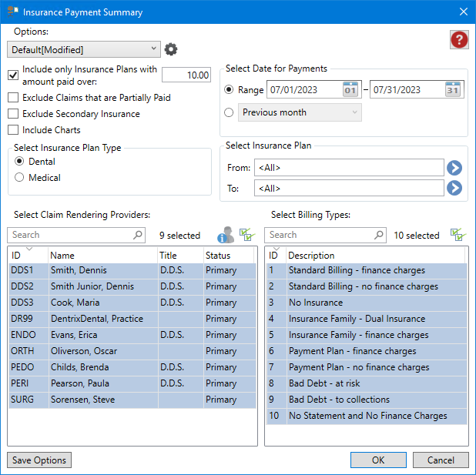
Task: Click the From insurance plan arrow button
Action: coord(454,168)
